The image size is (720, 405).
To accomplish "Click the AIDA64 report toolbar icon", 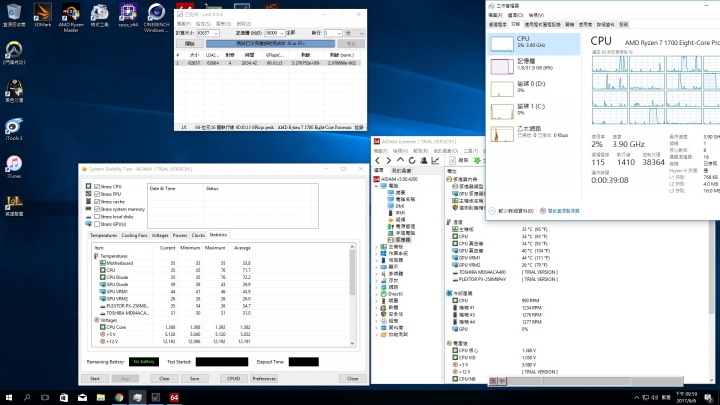I will (458, 160).
